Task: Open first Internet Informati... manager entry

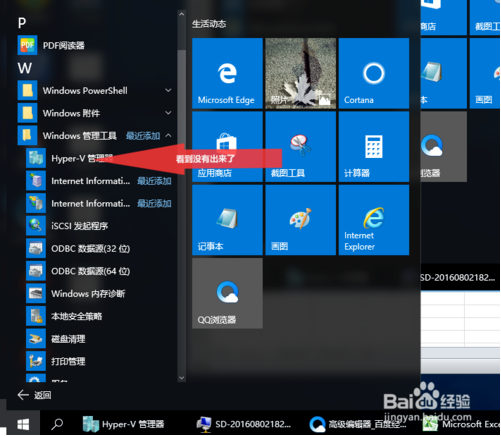Action: 99,181
